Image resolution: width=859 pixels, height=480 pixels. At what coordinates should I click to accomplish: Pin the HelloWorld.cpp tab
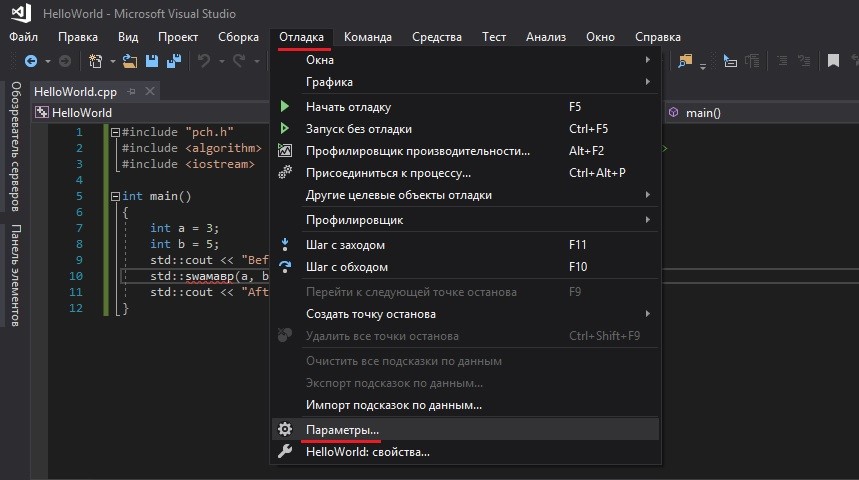click(133, 91)
